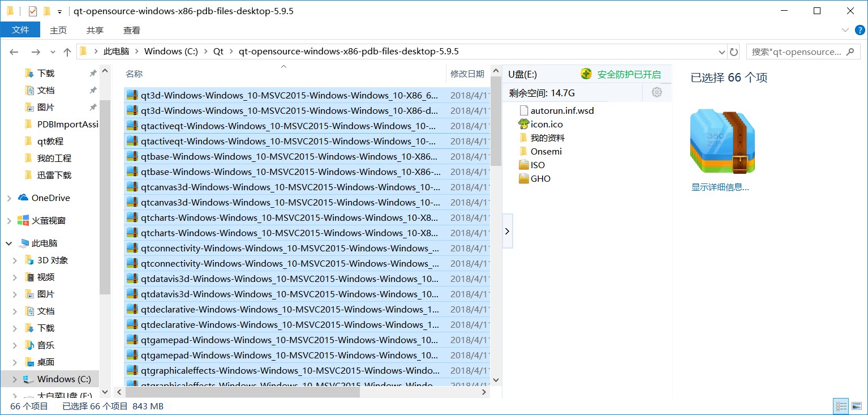Refresh the current folder view
The image size is (868, 415).
(x=734, y=52)
